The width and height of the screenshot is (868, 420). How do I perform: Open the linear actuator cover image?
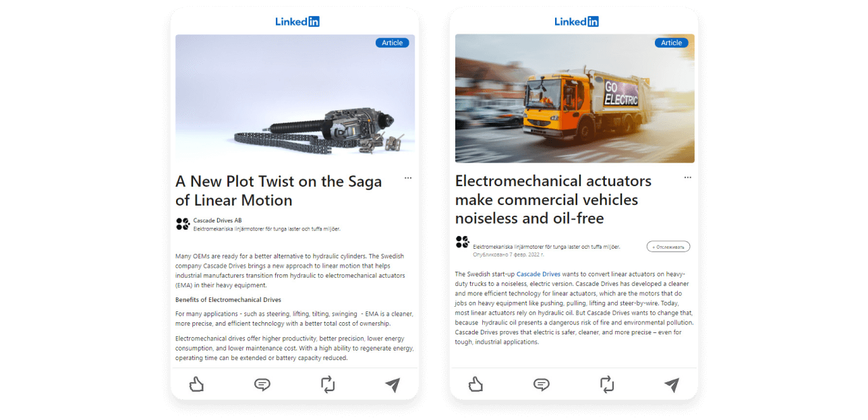pyautogui.click(x=295, y=98)
